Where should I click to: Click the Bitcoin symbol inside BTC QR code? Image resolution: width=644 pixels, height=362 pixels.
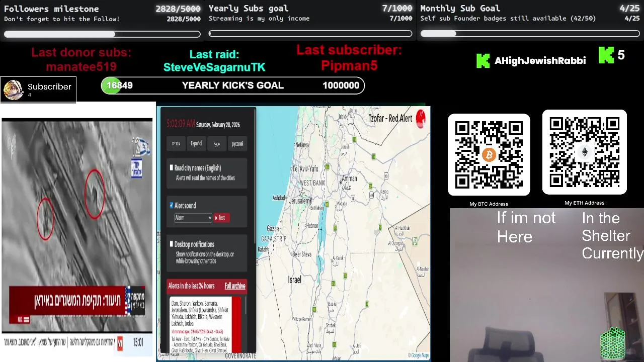(x=489, y=155)
